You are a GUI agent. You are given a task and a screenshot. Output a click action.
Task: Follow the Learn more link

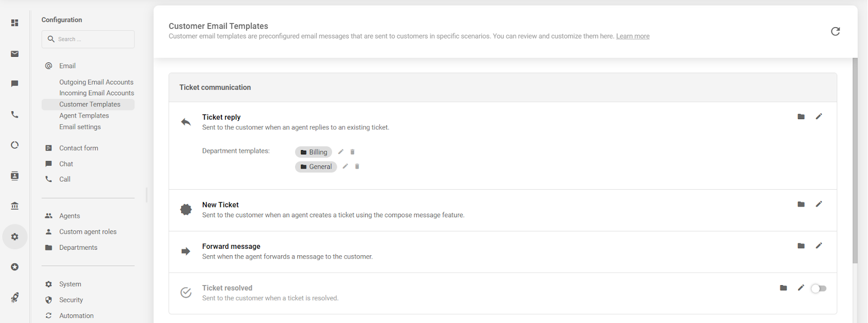633,36
